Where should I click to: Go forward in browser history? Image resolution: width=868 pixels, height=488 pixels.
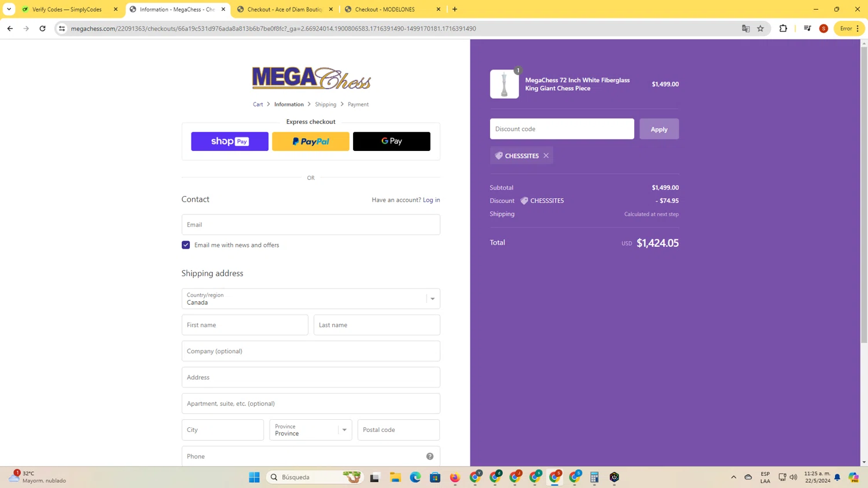[x=26, y=28]
